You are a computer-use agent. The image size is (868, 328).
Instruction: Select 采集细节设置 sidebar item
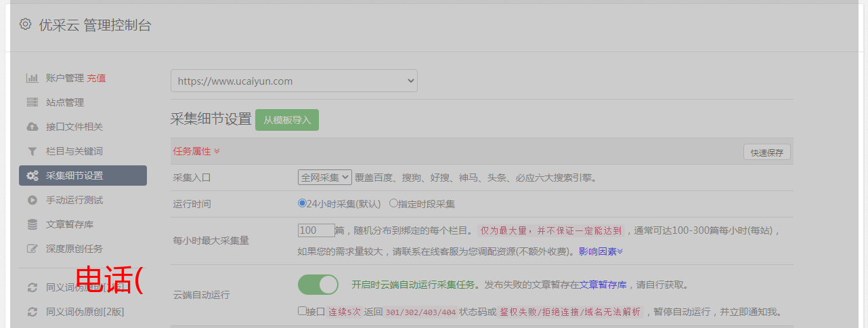[x=83, y=176]
